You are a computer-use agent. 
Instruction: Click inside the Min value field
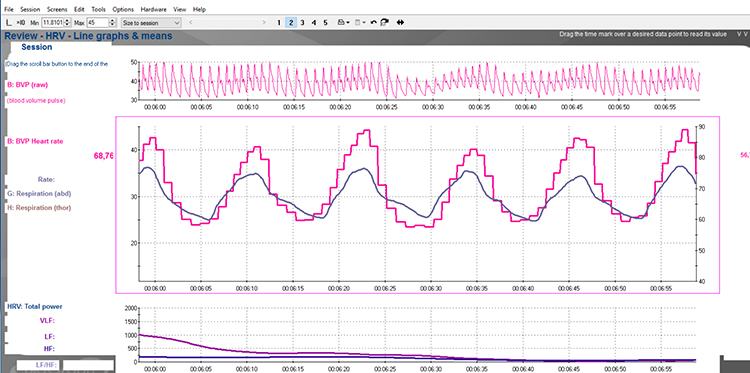tap(53, 22)
